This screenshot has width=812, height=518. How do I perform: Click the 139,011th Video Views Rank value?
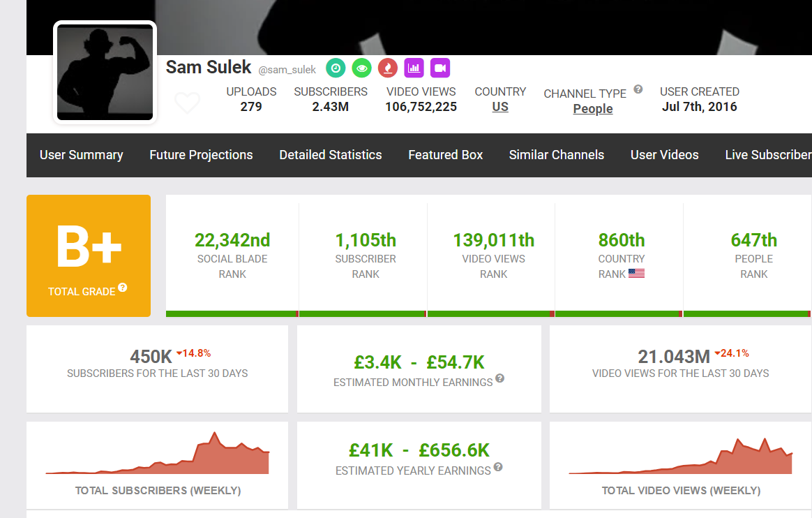tap(493, 240)
